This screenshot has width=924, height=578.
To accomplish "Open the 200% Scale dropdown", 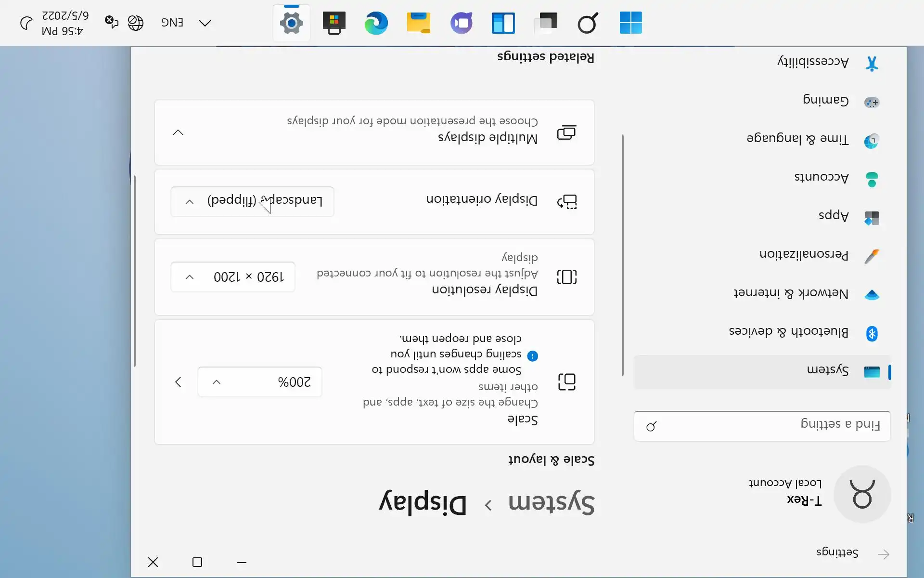I will pyautogui.click(x=260, y=382).
